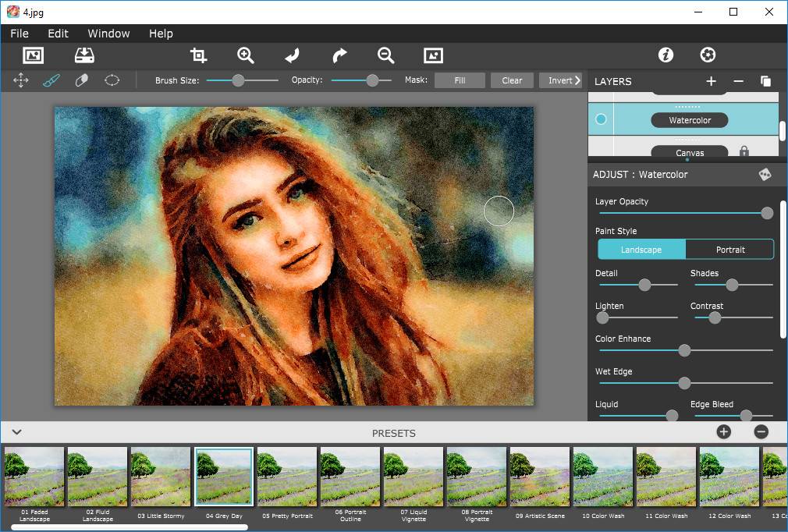This screenshot has width=788, height=532.
Task: Click the redo arrow icon
Action: (339, 55)
